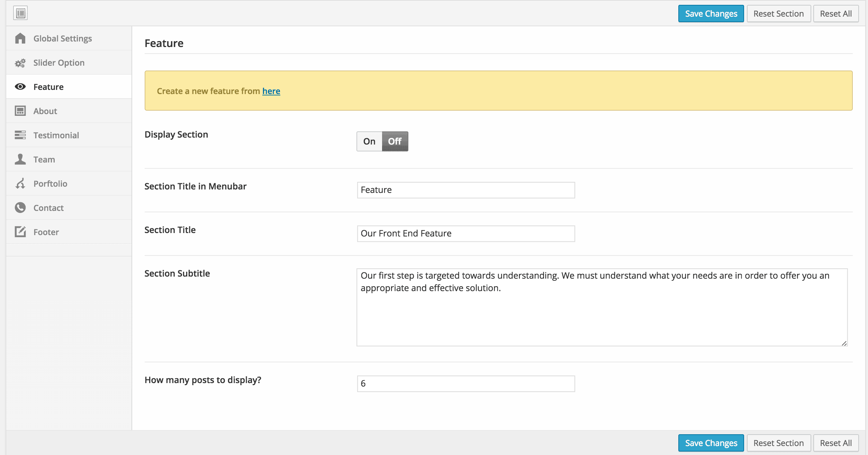Edit the Section Title in Menubar field
This screenshot has height=455, width=868.
465,190
